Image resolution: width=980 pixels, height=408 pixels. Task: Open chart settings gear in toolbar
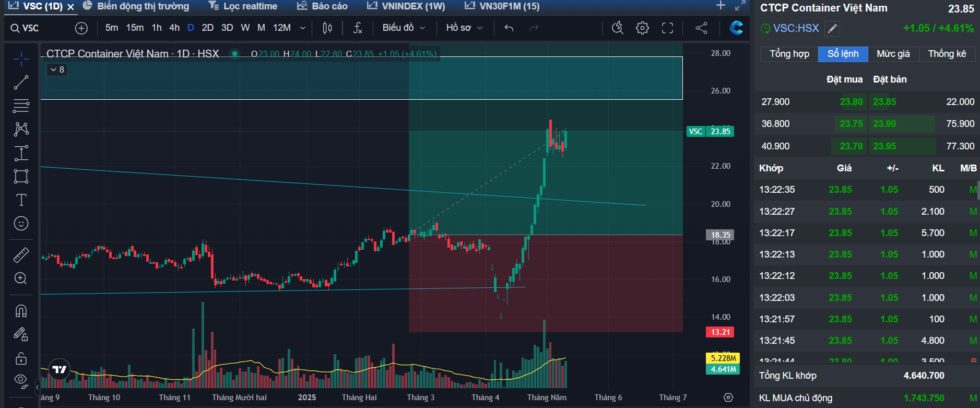(643, 28)
